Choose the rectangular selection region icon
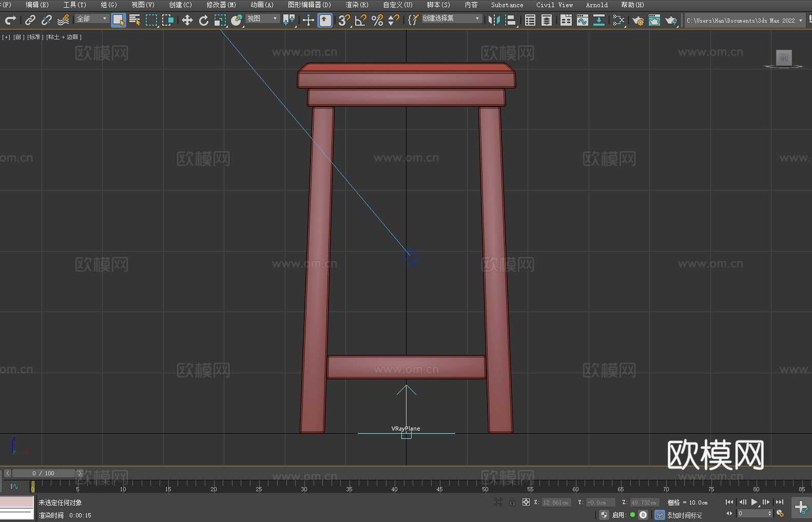Image resolution: width=812 pixels, height=522 pixels. [x=151, y=20]
